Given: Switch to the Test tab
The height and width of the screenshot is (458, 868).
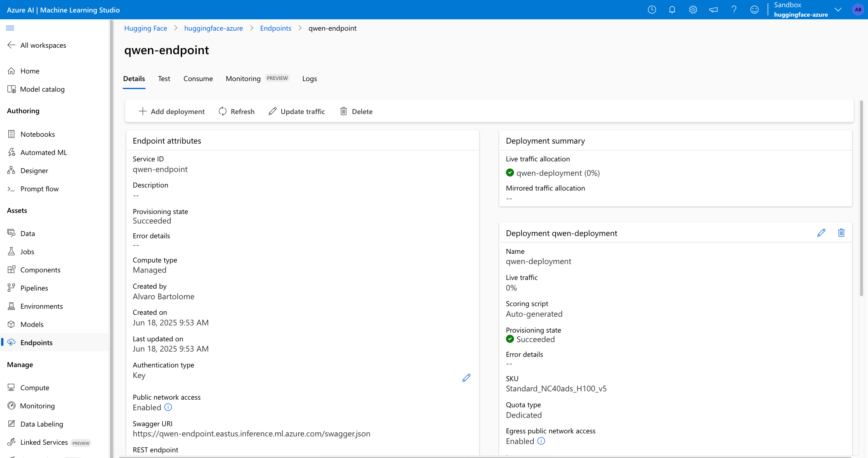Looking at the screenshot, I should tap(164, 79).
